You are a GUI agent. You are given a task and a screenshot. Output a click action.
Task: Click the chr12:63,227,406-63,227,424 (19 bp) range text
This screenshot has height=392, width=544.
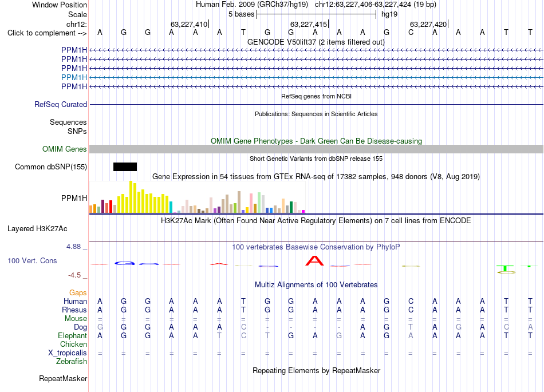click(x=376, y=5)
